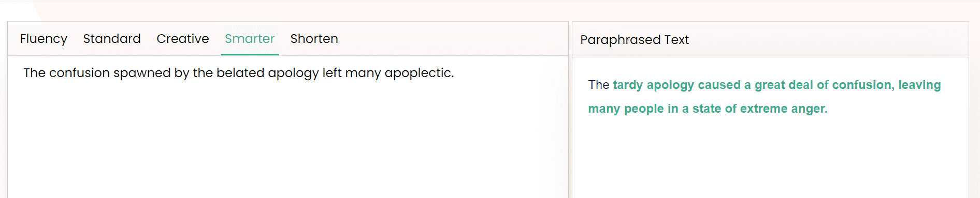Select the green word "tardy" in output
Viewport: 980px width, 198px height.
628,85
